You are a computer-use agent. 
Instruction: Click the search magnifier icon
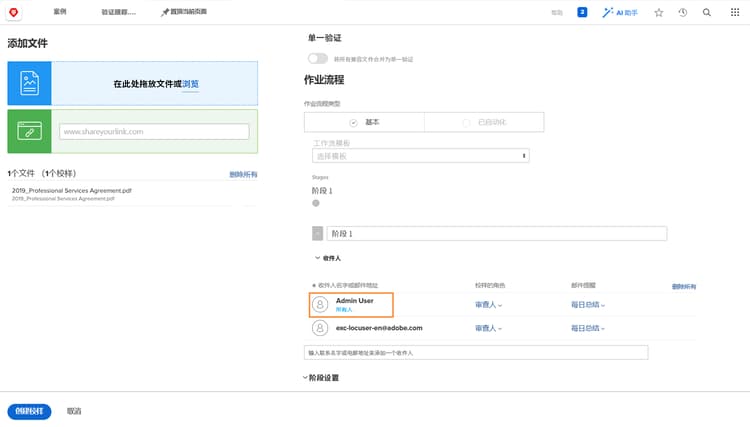[706, 12]
